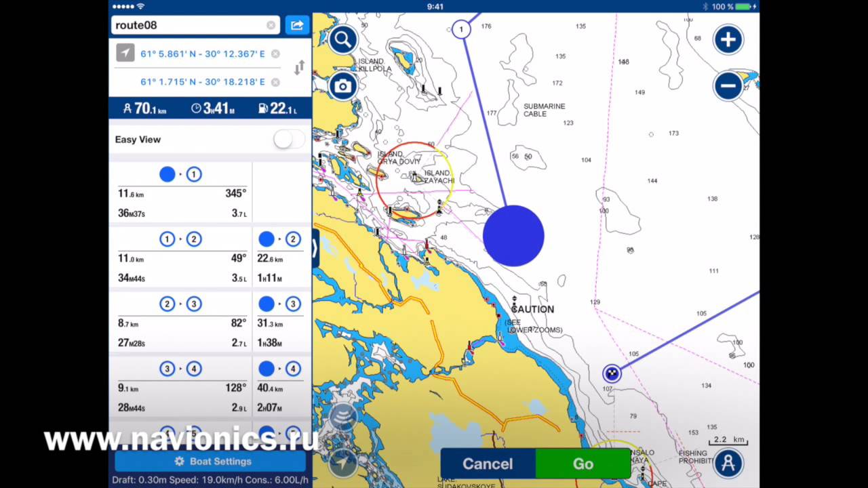Screen dimensions: 868x488
Task: Zoom in with the plus button
Action: point(728,40)
